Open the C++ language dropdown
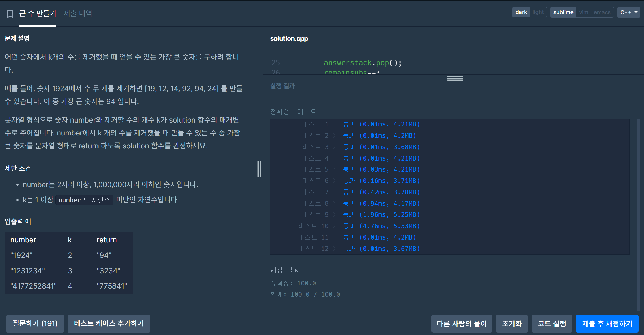This screenshot has height=335, width=644. (x=628, y=12)
